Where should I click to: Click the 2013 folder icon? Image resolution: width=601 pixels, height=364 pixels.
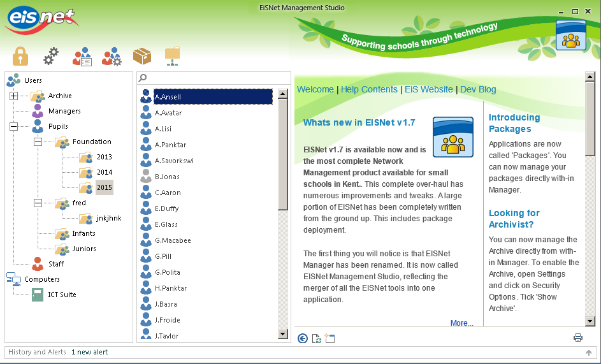point(86,157)
